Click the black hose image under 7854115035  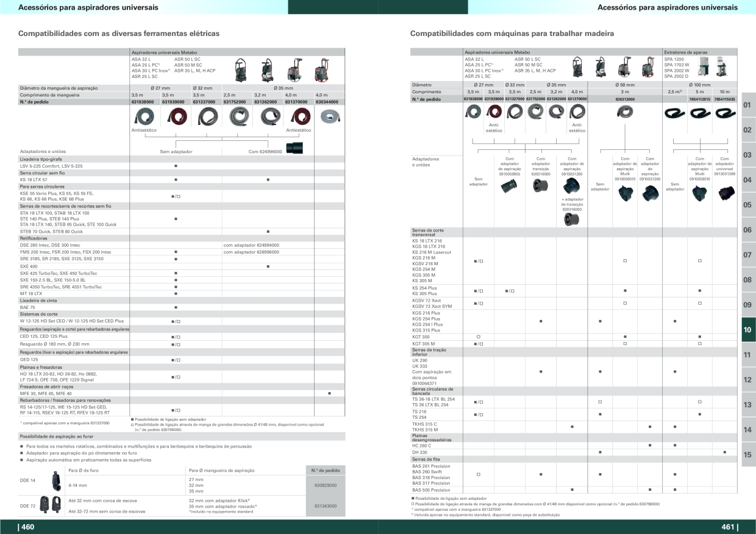pos(725,113)
